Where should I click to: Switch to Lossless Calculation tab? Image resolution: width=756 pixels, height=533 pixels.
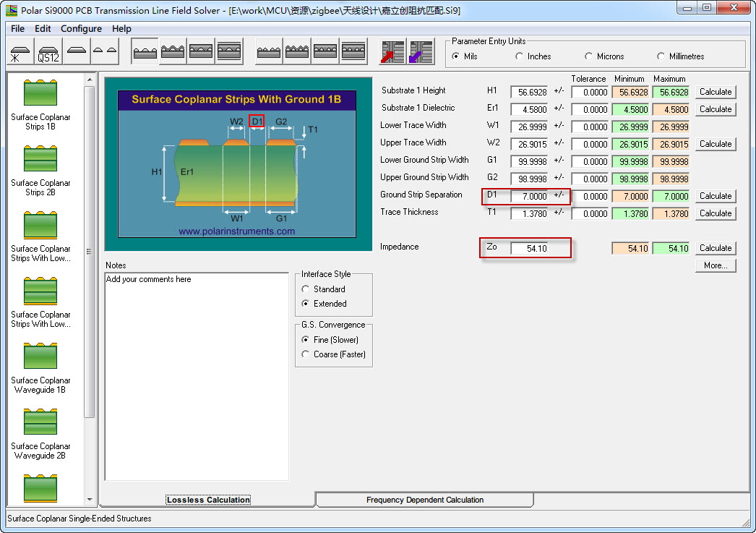[208, 500]
